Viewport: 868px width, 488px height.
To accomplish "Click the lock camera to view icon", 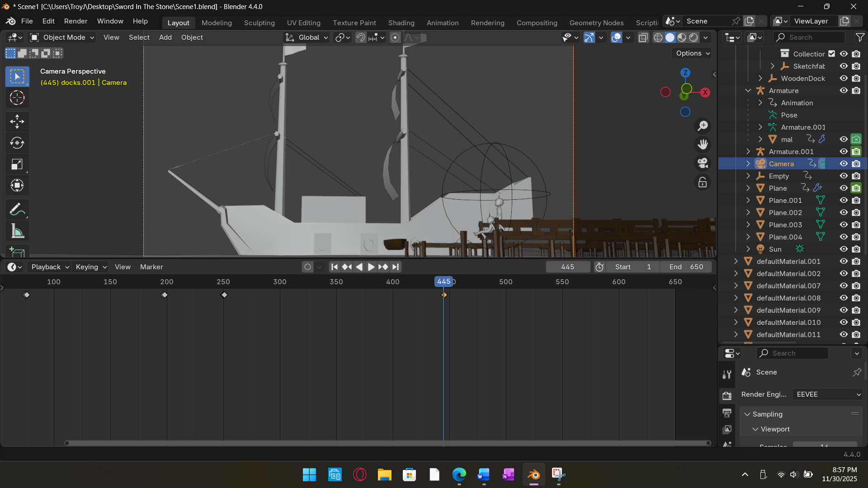I will pyautogui.click(x=703, y=182).
